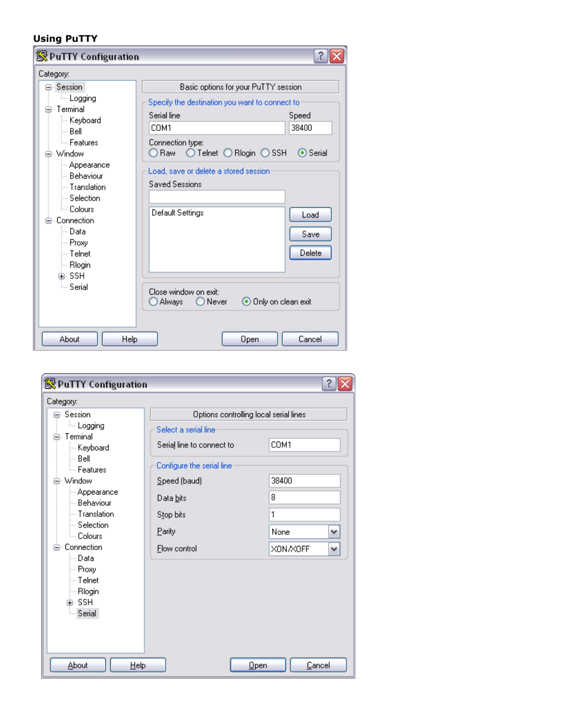Collapse Terminal node in upper window tree

click(x=49, y=110)
